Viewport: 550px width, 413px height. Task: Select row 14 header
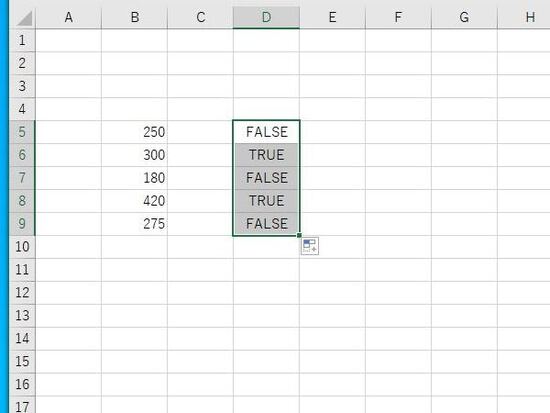22,339
